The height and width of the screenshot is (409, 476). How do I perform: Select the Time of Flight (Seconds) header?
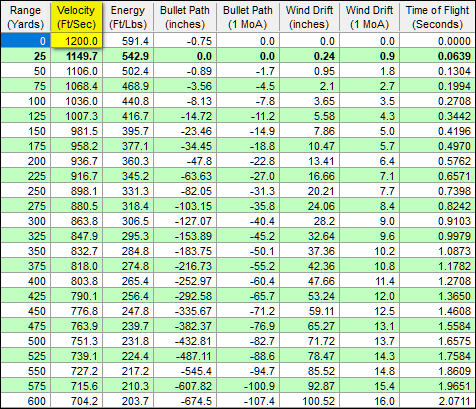tap(437, 17)
